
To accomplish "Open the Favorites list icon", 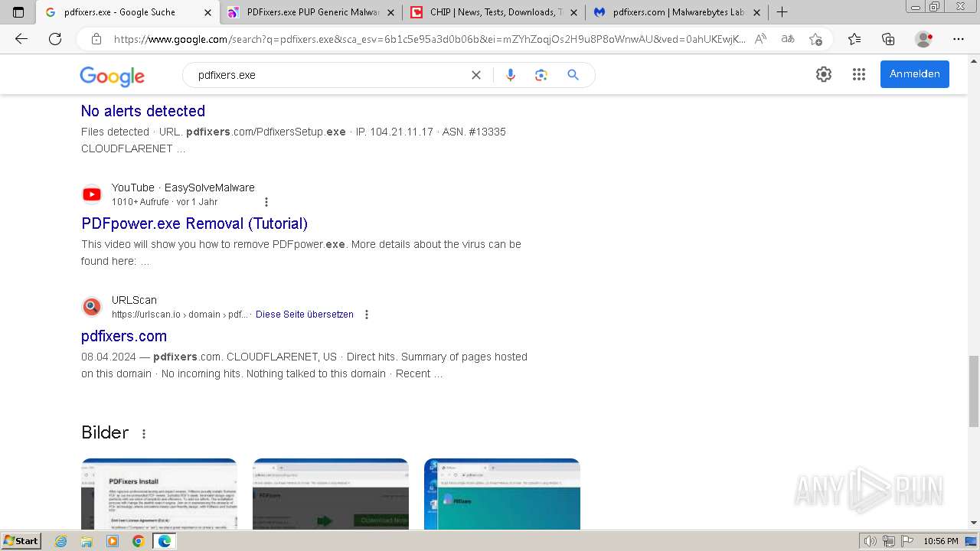I will pyautogui.click(x=854, y=39).
